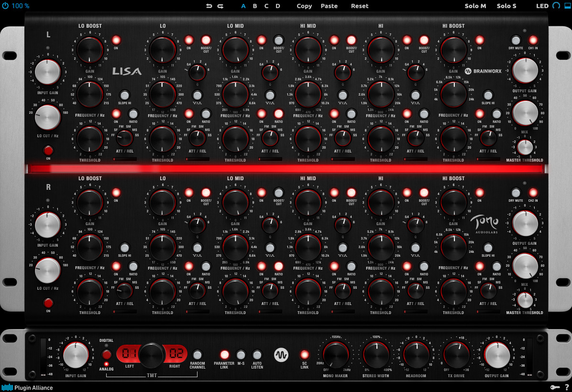Click the Plugin Alliance logo
This screenshot has height=392, width=572.
(x=27, y=387)
